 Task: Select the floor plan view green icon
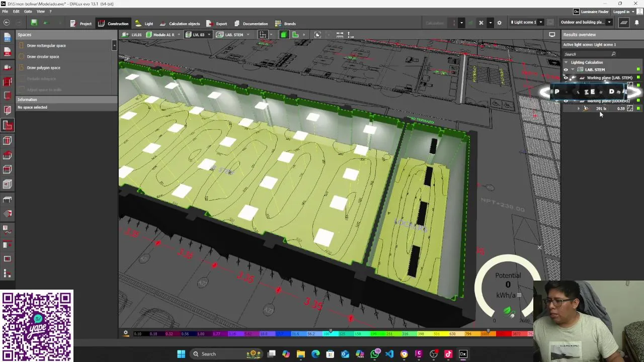(295, 35)
